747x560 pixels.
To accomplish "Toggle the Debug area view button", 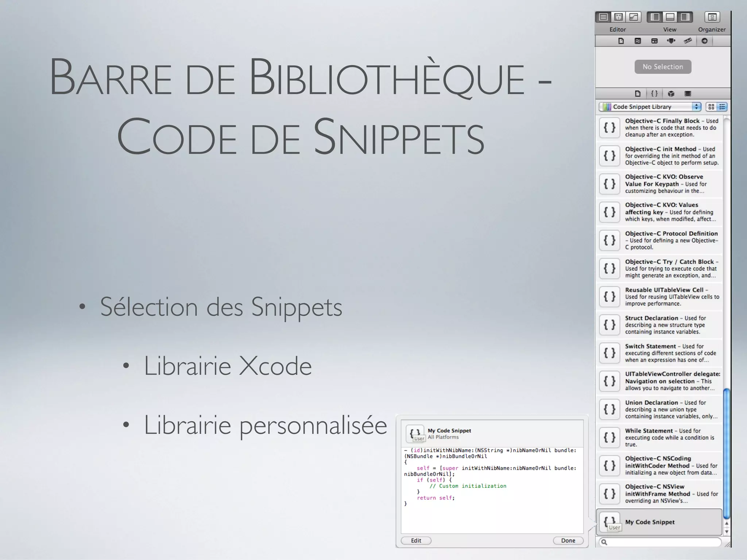I will point(670,17).
